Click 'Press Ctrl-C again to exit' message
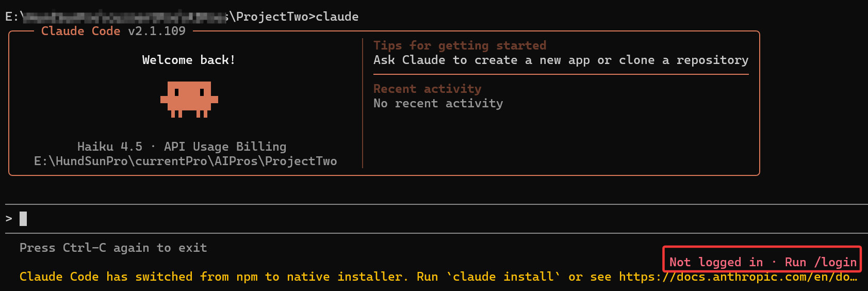Screen dimensions: 868x291 point(113,248)
